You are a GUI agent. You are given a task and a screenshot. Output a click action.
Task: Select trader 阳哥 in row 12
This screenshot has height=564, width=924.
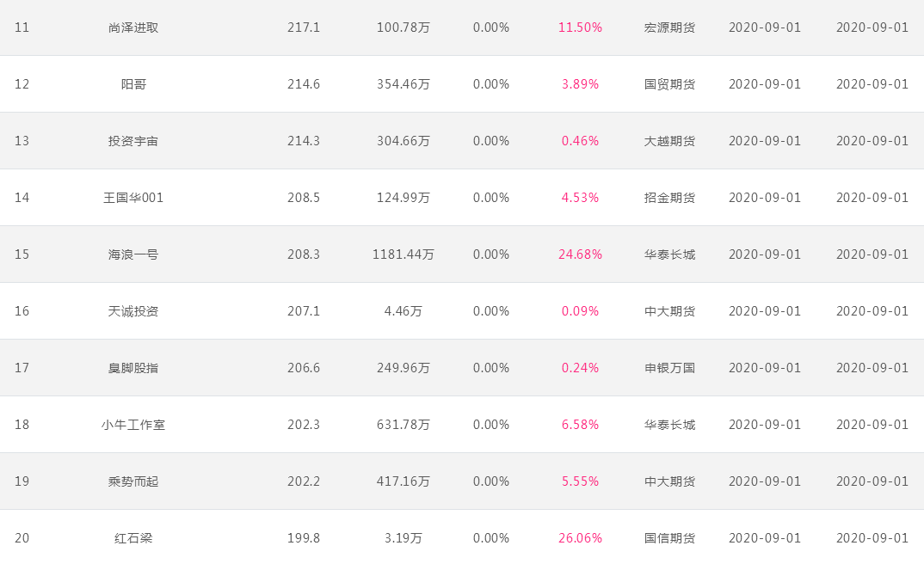(x=133, y=84)
